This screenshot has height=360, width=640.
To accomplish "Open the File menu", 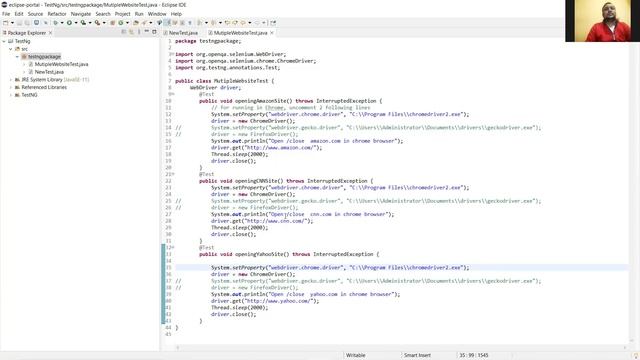I will 6,14.
